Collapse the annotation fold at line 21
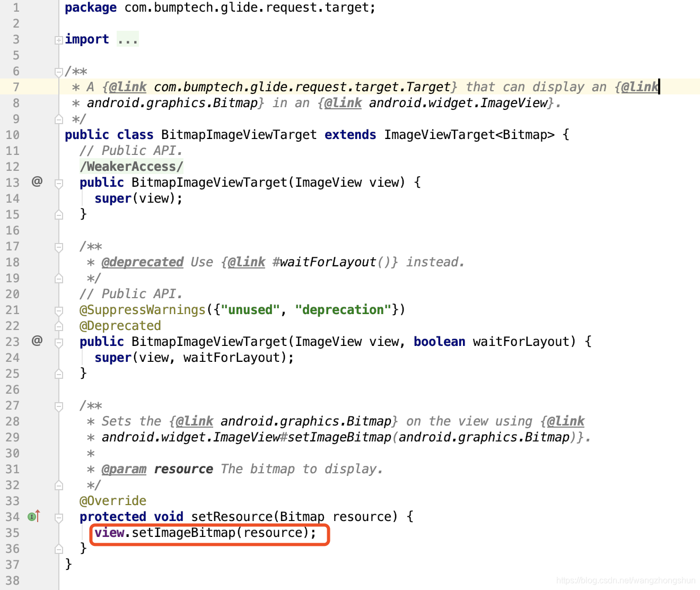This screenshot has width=700, height=590. point(59,310)
